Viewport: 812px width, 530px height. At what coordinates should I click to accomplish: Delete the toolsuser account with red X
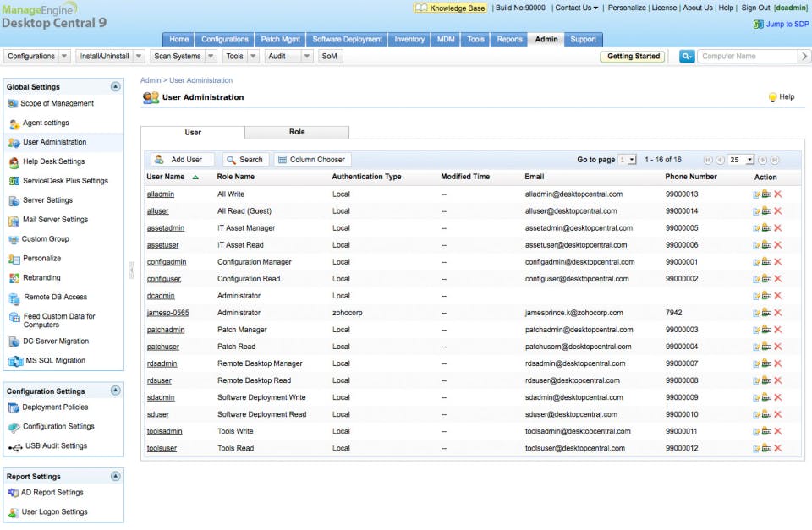(777, 448)
